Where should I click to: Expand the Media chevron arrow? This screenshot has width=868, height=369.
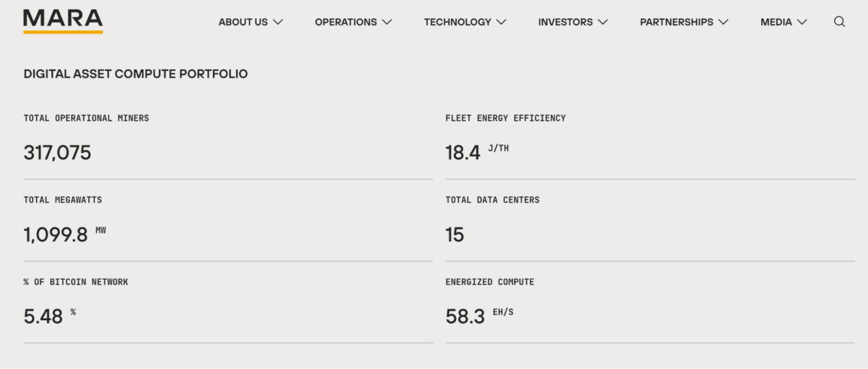(802, 22)
